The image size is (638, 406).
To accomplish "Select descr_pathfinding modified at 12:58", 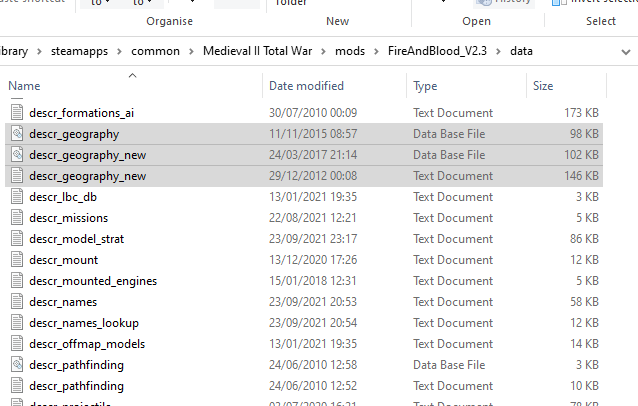I will click(76, 365).
